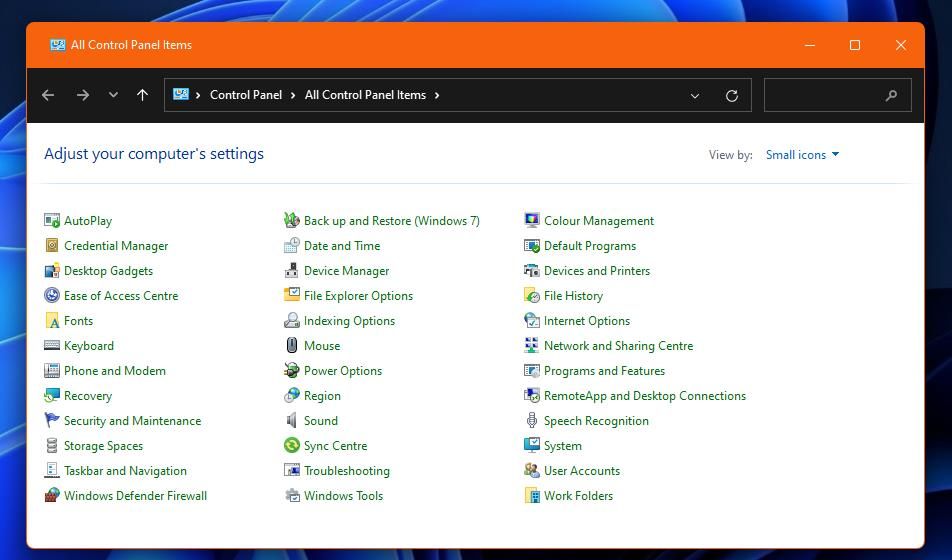Open the Fonts folder icon
The width and height of the screenshot is (952, 560).
pyautogui.click(x=52, y=320)
